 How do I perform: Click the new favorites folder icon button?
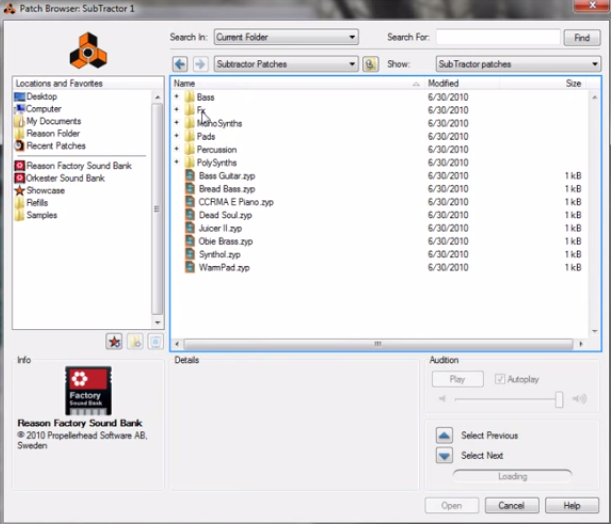pos(135,342)
